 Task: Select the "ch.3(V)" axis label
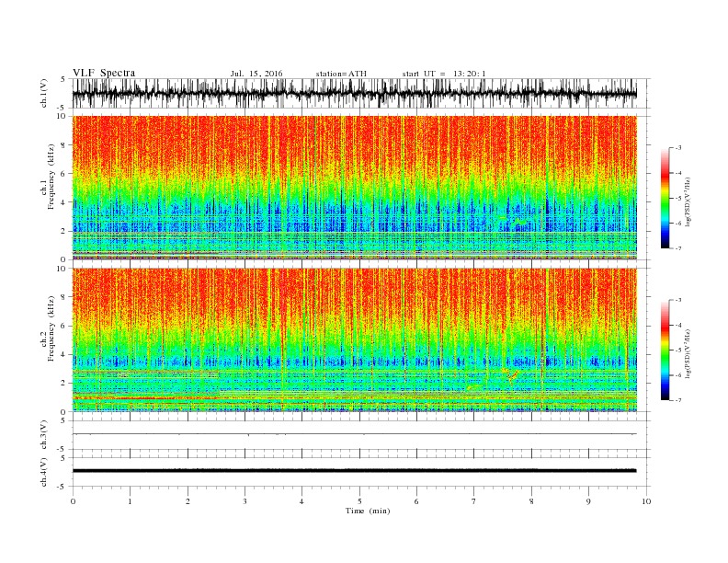tap(44, 435)
